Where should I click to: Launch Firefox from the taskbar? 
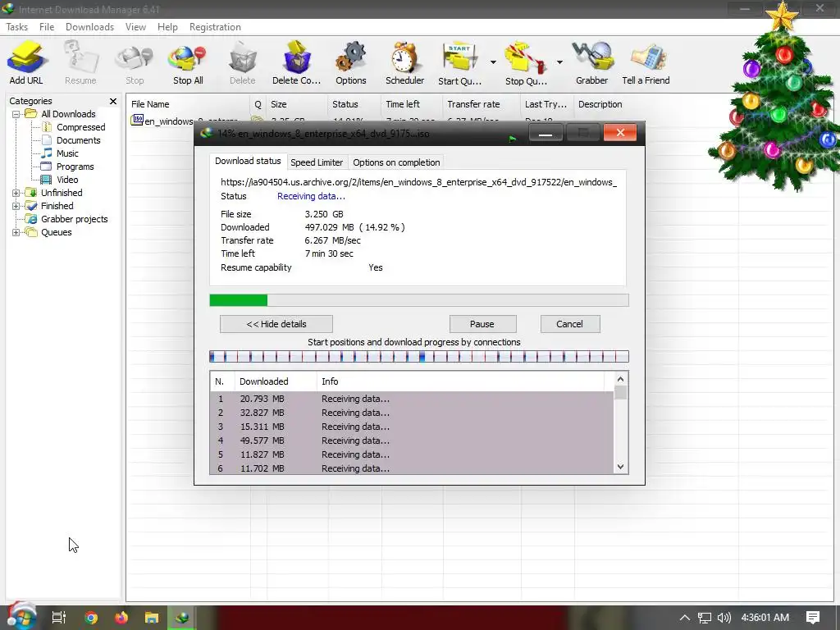pyautogui.click(x=121, y=618)
